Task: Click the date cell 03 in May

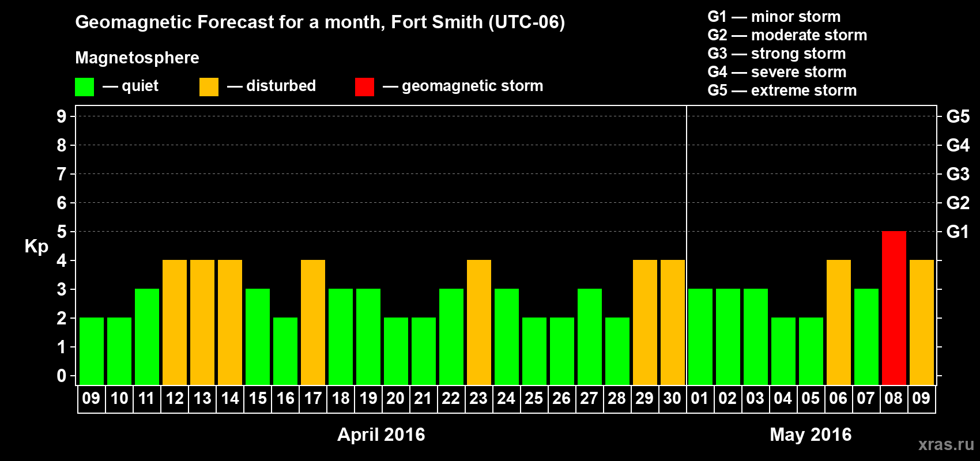Action: click(x=756, y=399)
